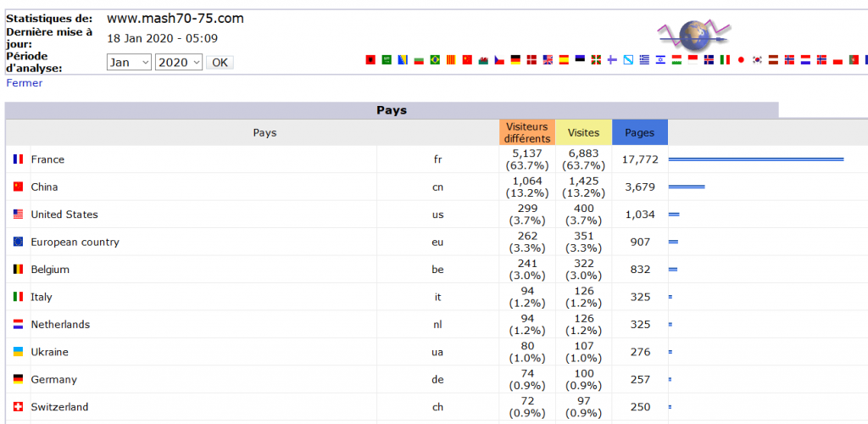Click the Fermer link
This screenshot has height=424, width=868.
pos(25,83)
